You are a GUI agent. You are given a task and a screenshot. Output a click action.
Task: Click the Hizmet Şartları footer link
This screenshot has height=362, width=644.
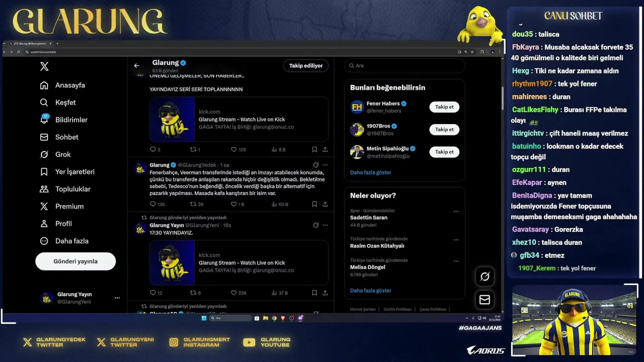[363, 309]
